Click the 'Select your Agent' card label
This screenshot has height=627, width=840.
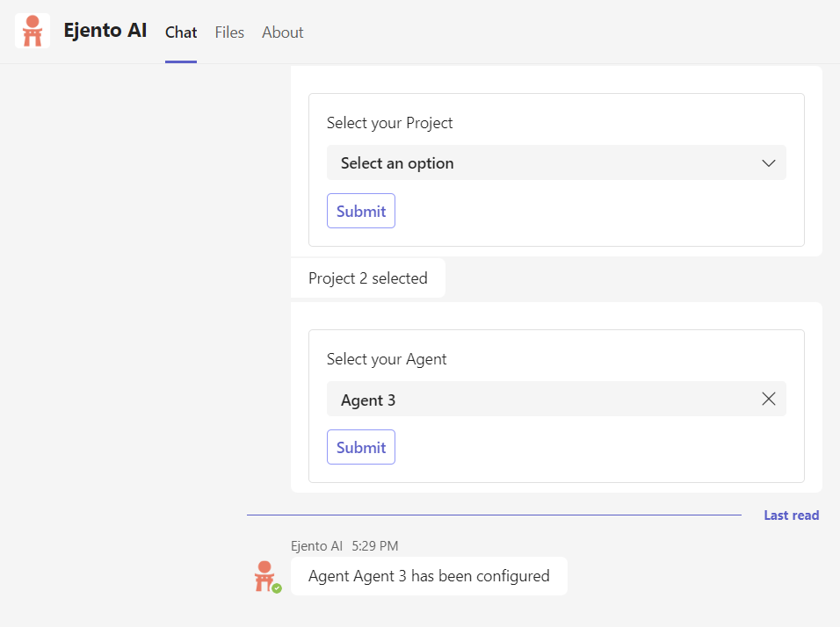[387, 359]
